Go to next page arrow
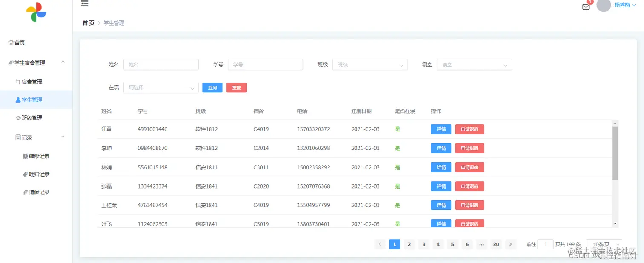Image resolution: width=644 pixels, height=263 pixels. 511,244
